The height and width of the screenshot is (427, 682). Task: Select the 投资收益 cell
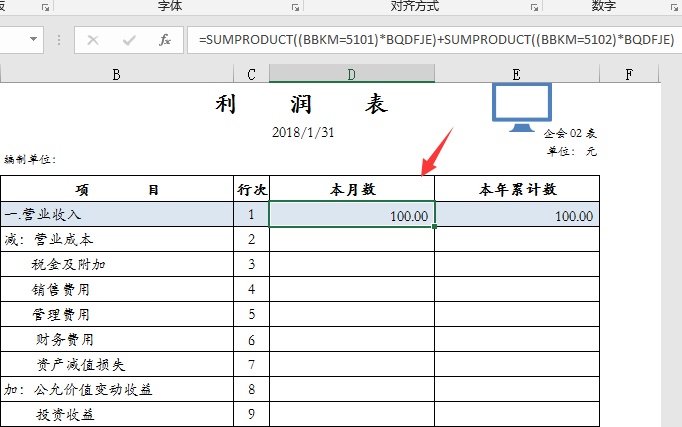click(117, 414)
